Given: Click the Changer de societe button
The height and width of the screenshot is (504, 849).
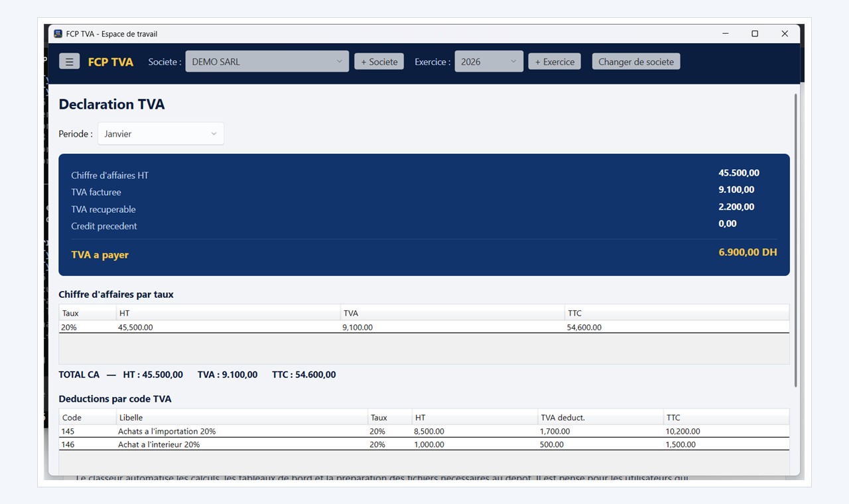Looking at the screenshot, I should tap(636, 62).
